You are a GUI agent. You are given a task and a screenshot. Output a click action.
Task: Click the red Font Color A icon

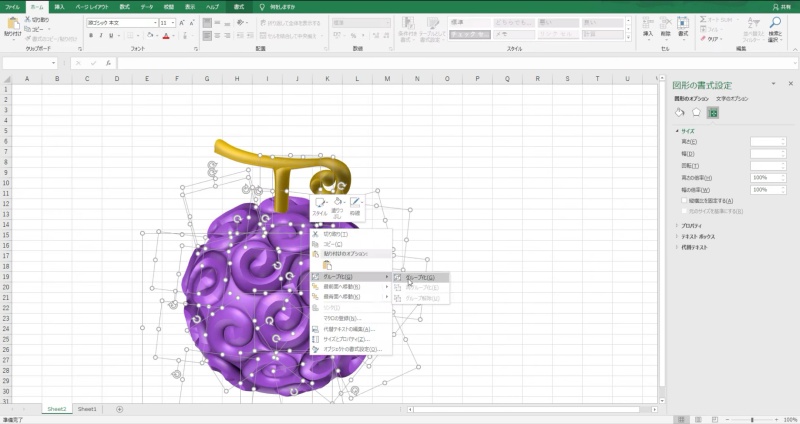(x=166, y=36)
